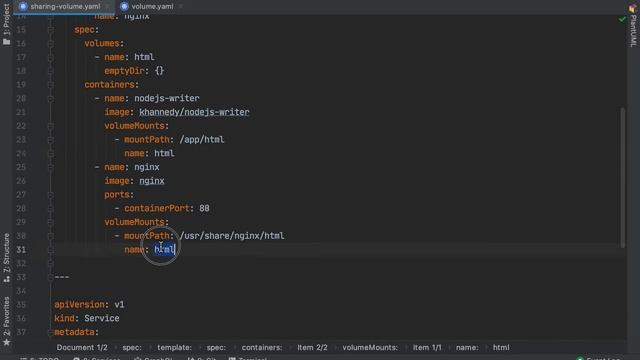The image size is (640, 360).
Task: Click the /usr/share/nginx/html path
Action: click(232, 236)
